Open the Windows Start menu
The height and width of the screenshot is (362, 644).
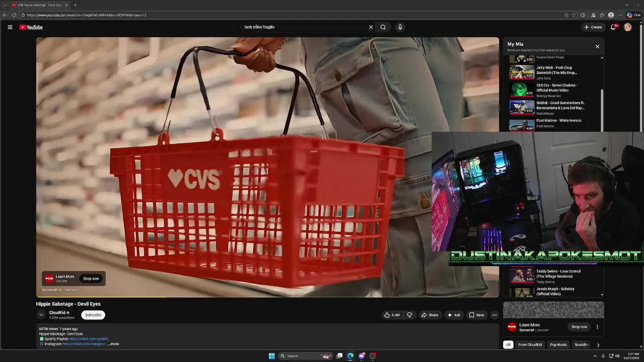tap(272, 356)
